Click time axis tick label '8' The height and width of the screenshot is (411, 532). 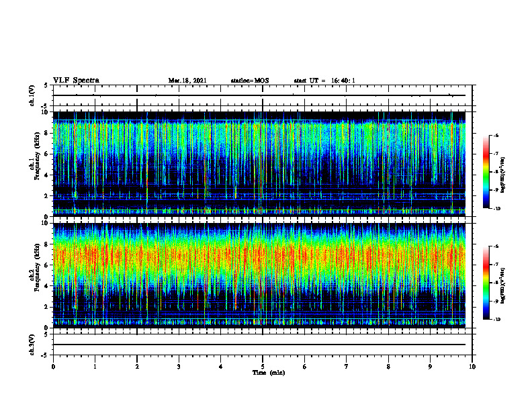pyautogui.click(x=388, y=367)
